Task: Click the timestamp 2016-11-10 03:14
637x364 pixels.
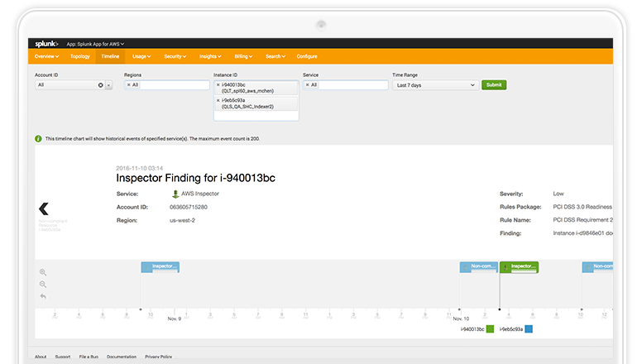Action: coord(139,168)
